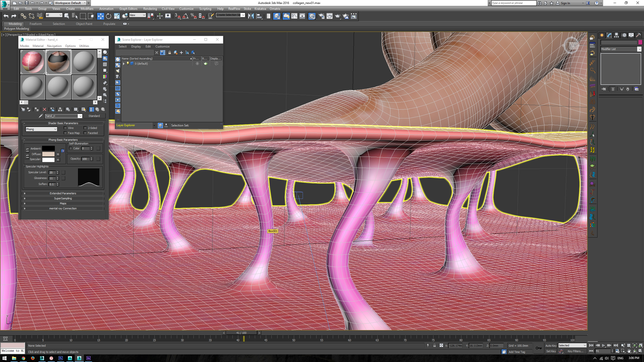Toggle the Auto Key animation button

coord(551,345)
